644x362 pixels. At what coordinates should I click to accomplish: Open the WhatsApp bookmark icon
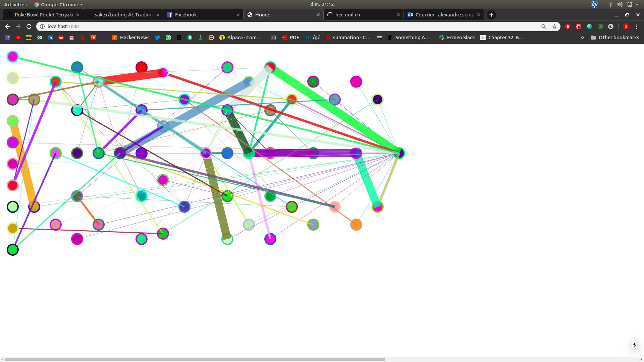(168, 38)
